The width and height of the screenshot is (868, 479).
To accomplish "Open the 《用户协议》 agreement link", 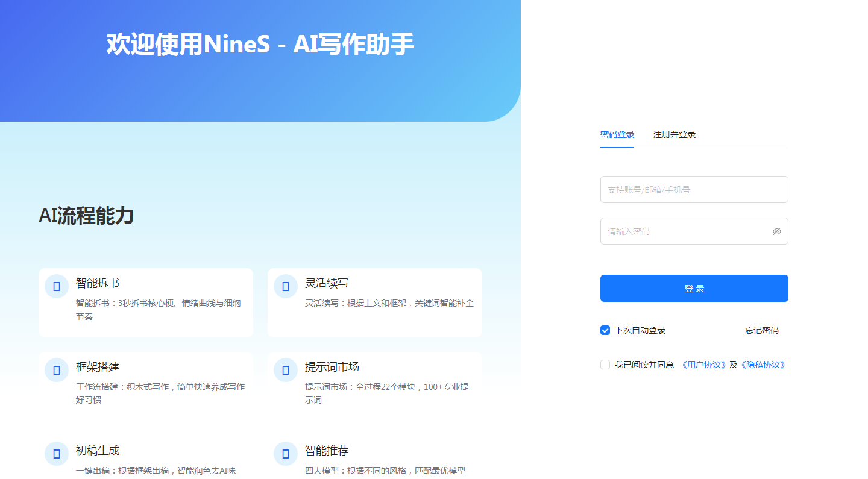I will [703, 365].
